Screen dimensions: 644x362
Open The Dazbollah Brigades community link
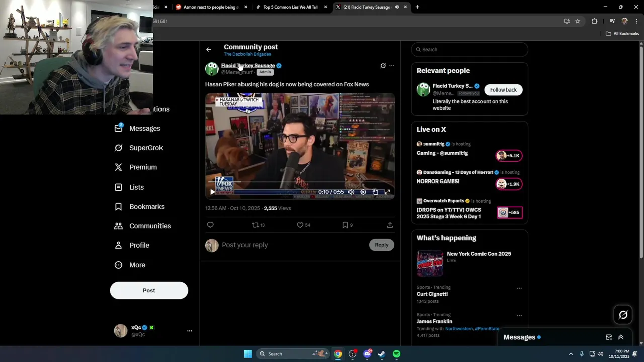tap(248, 54)
